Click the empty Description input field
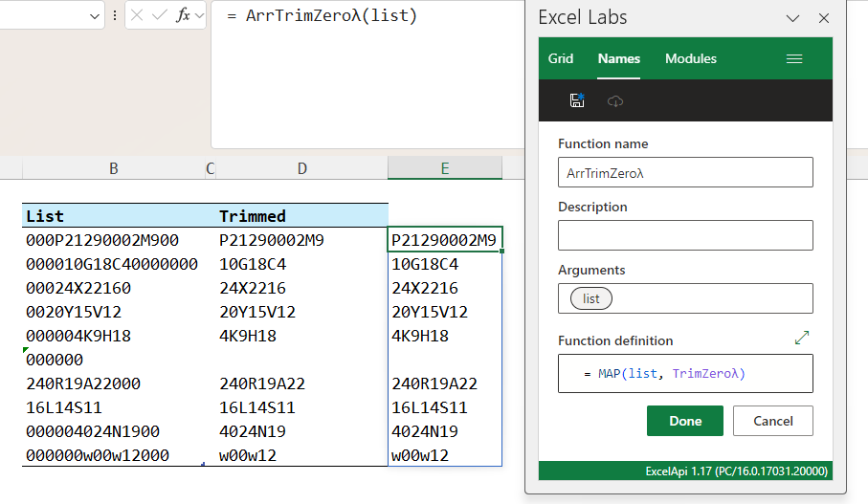 tap(685, 235)
